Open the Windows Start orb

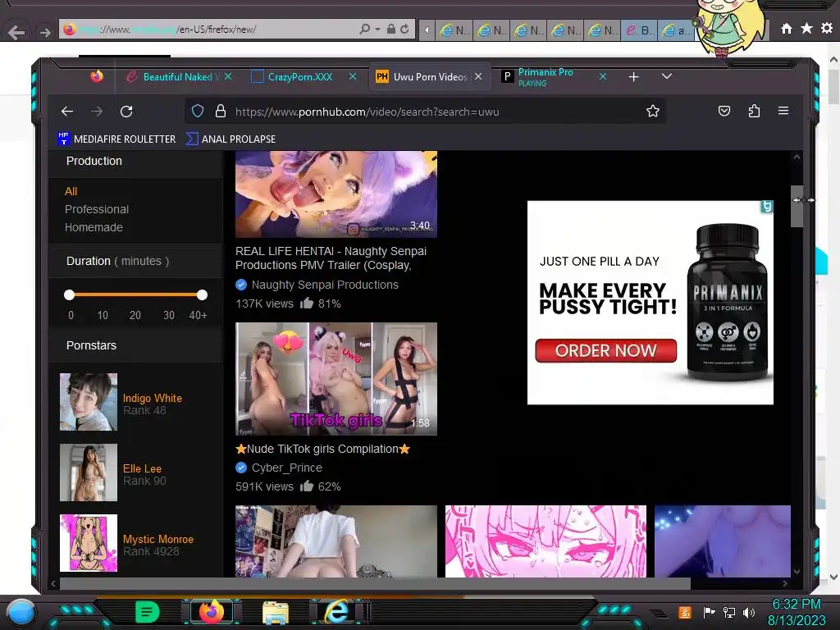[x=21, y=612]
